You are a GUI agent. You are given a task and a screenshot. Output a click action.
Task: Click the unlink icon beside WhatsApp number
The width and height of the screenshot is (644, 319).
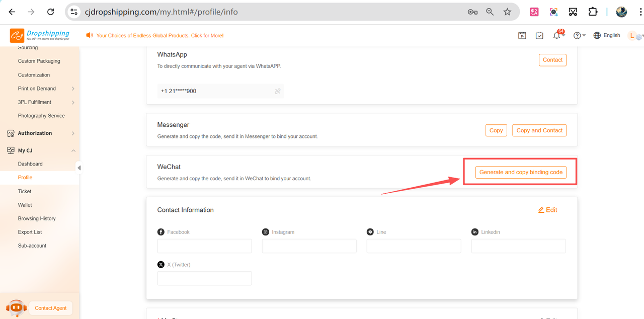(277, 91)
